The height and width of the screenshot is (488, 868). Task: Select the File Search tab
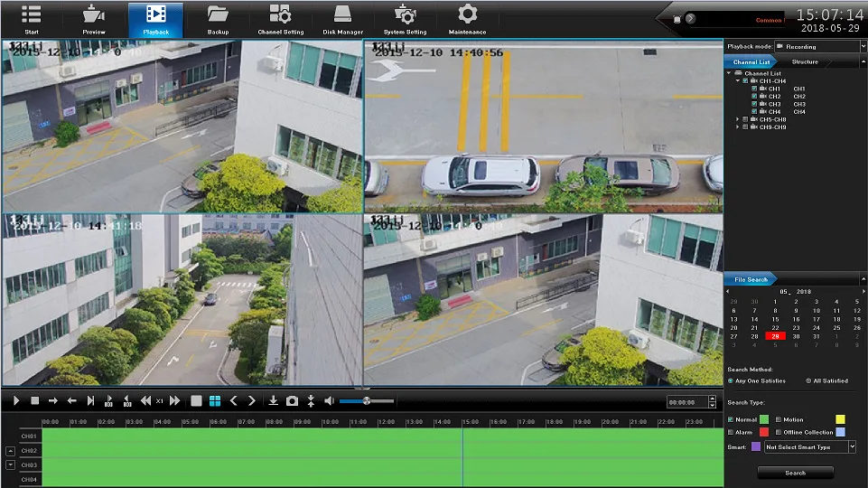coord(751,280)
